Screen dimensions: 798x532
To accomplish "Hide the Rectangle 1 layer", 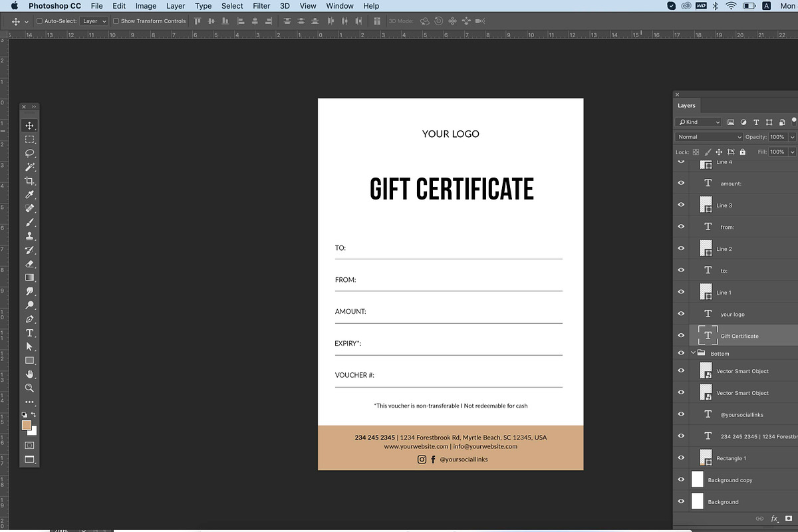I will click(681, 458).
